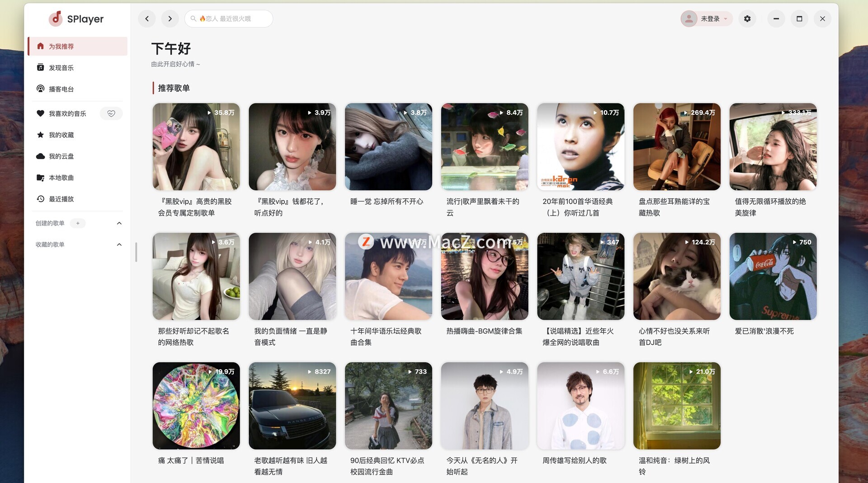The width and height of the screenshot is (868, 483).
Task: Go back with the left arrow button
Action: point(147,19)
